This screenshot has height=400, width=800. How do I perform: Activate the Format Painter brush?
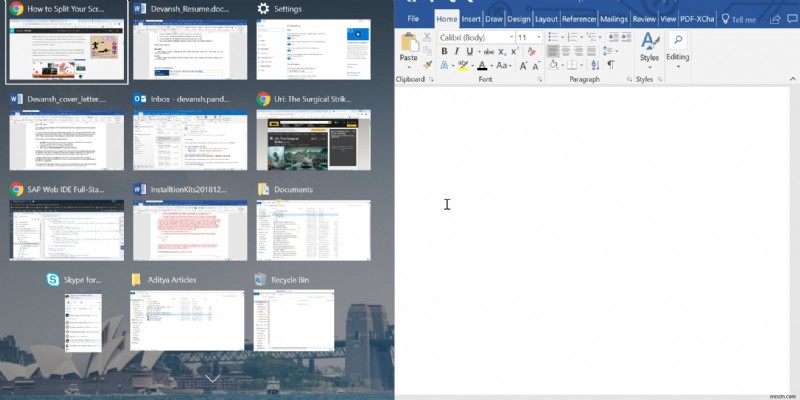click(x=428, y=64)
